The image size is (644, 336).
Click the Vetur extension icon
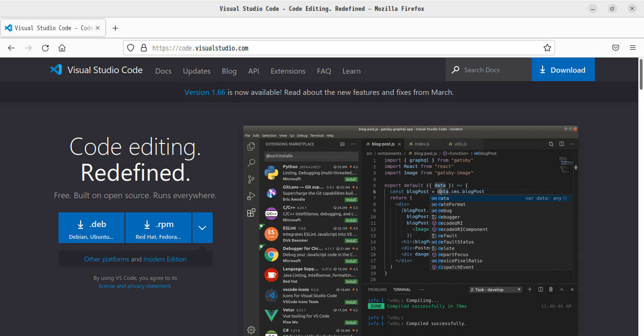[271, 316]
